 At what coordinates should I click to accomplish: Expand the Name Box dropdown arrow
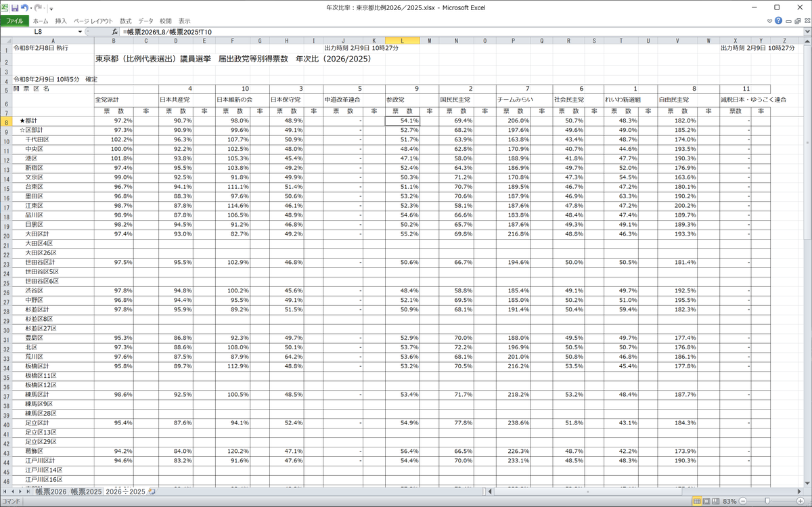pyautogui.click(x=81, y=32)
